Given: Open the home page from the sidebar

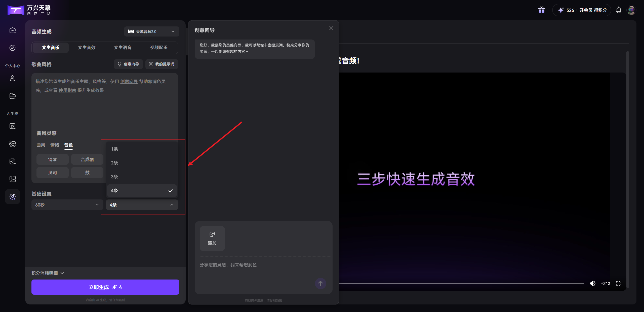Looking at the screenshot, I should click(12, 30).
